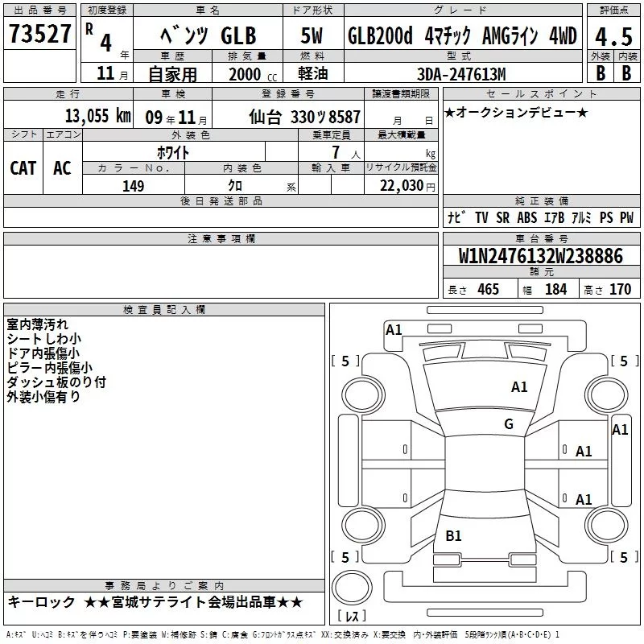Click the ABS equipment item
Screen dimensions: 644x644
pos(526,217)
